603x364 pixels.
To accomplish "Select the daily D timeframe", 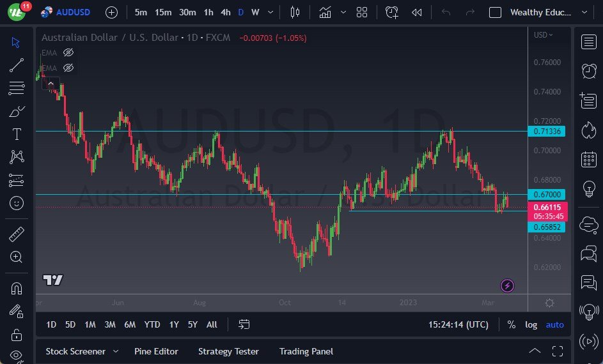I will [x=240, y=12].
